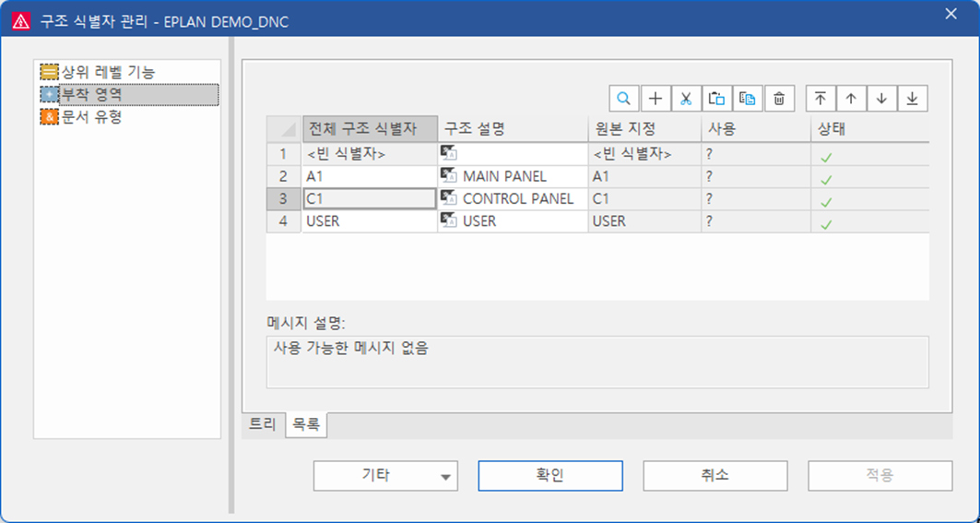
Task: Move entry to top with arrow-bar icon
Action: pos(820,99)
